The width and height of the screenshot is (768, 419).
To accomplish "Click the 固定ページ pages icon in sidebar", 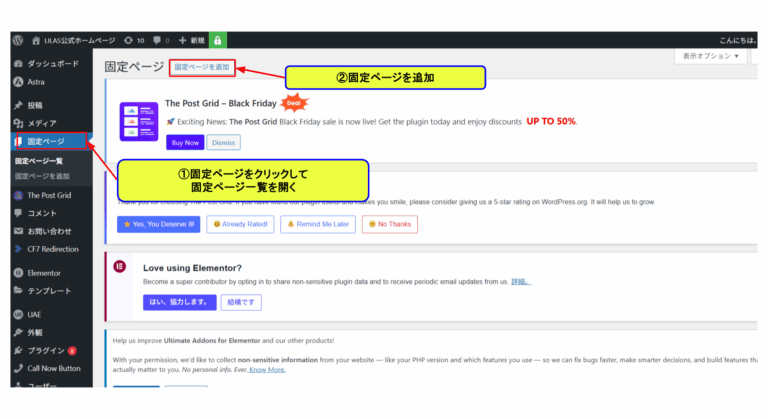I will (x=19, y=142).
